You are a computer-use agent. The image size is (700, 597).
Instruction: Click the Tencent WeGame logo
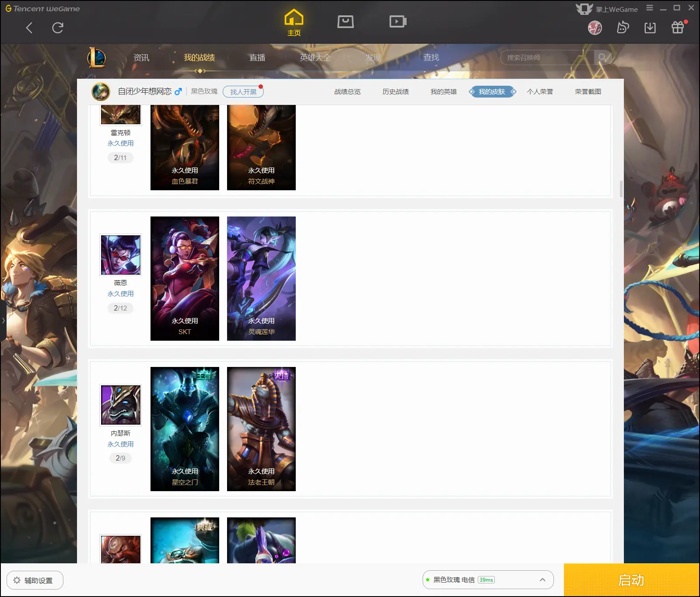click(x=42, y=8)
